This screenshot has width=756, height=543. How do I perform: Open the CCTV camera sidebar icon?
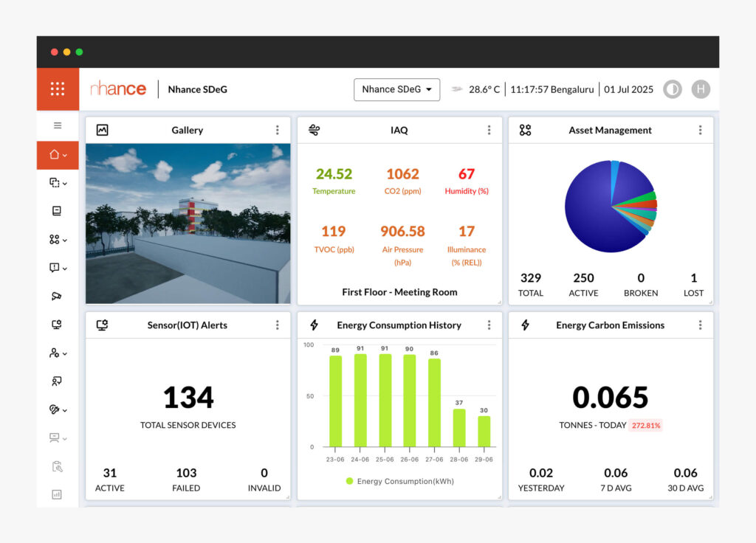click(57, 296)
